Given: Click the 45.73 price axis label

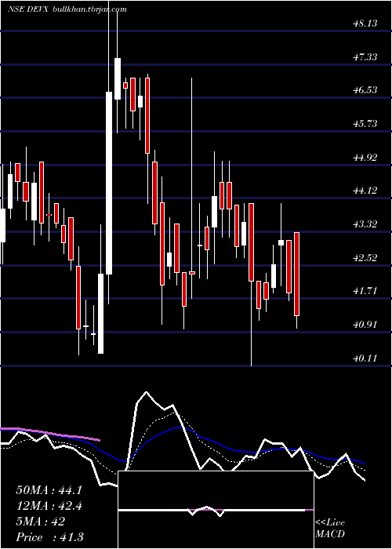Looking at the screenshot, I should pos(365,124).
